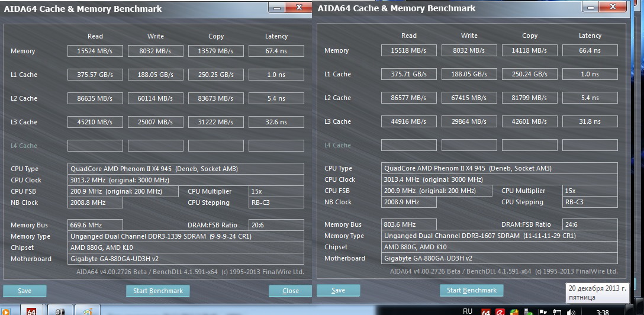Viewport: 644px width, 315px height.
Task: Click L3 Cache Read 45210 MB/s
Action: [95, 122]
